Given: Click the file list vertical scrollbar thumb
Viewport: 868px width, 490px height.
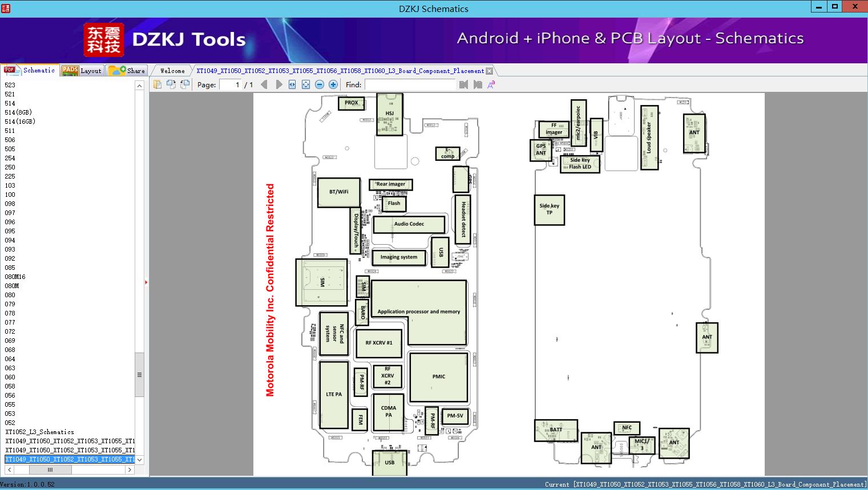Looking at the screenshot, I should click(139, 375).
